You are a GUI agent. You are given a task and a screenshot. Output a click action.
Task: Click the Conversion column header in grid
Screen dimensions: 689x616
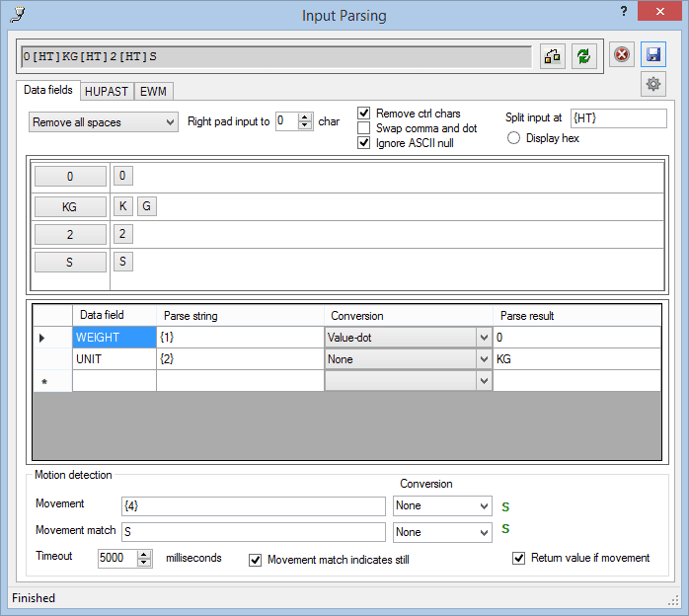(409, 316)
